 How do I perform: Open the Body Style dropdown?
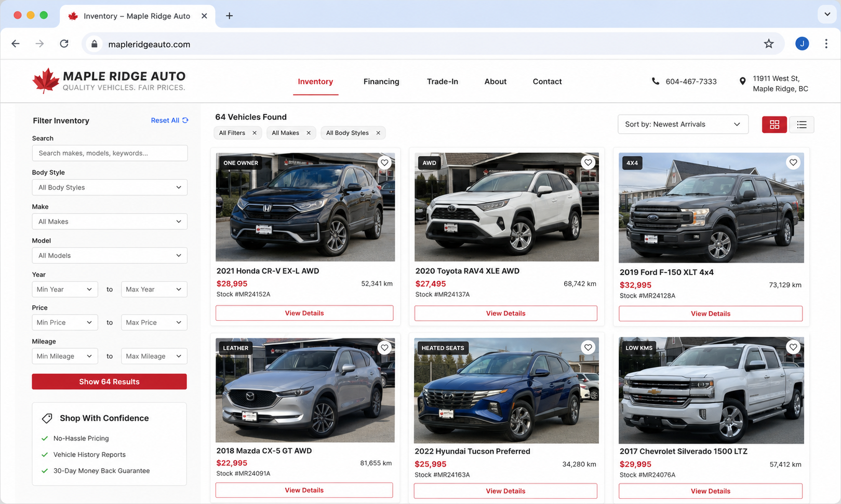110,187
